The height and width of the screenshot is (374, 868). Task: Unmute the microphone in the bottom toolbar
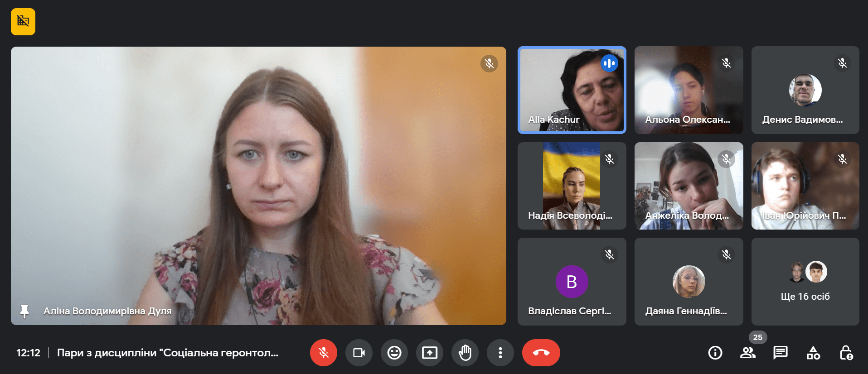tap(323, 353)
